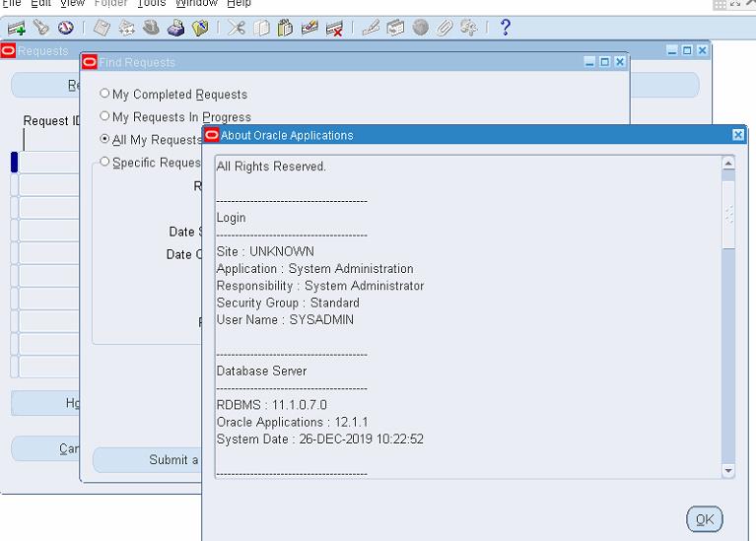Open Window Help question mark icon

click(x=505, y=28)
